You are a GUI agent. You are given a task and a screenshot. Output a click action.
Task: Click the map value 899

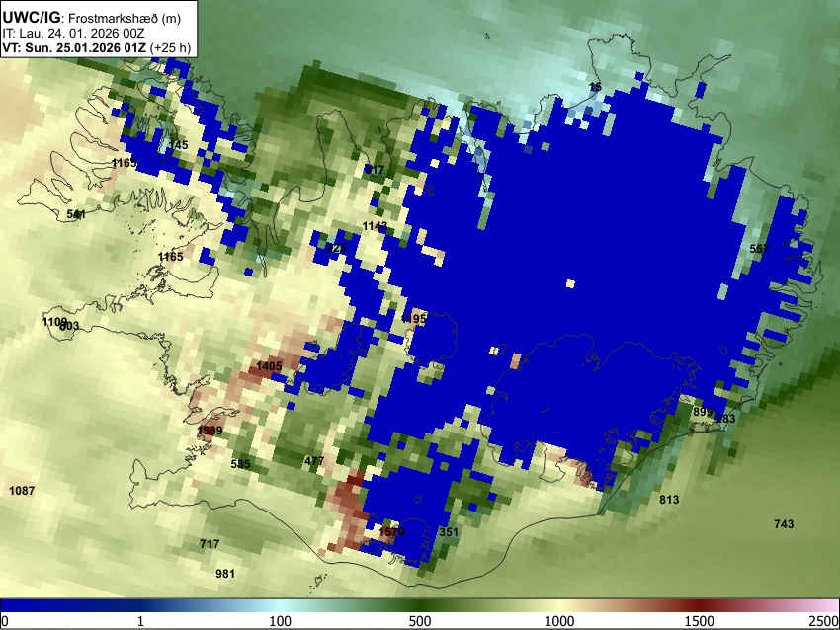(703, 412)
